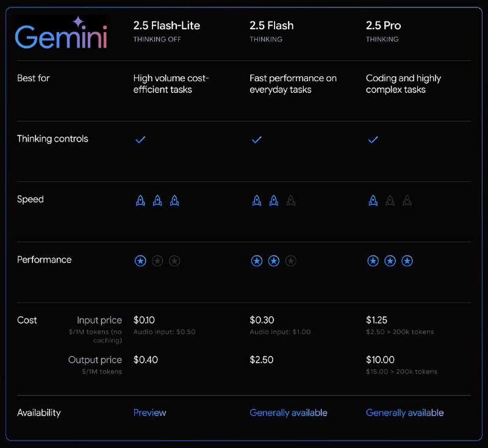
Task: Click the 'THINKING OFF' subtitle
Action: tap(157, 39)
